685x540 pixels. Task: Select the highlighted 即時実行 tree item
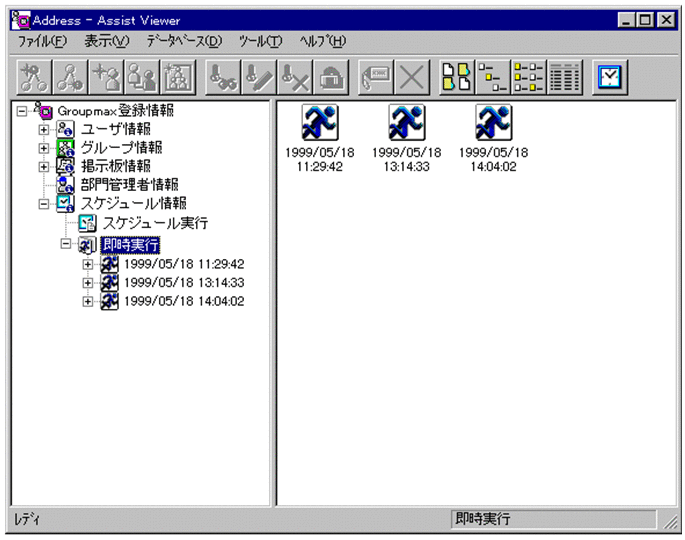130,245
